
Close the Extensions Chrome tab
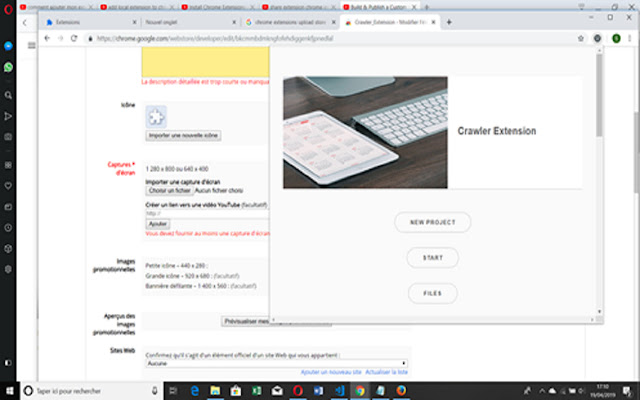(x=134, y=22)
